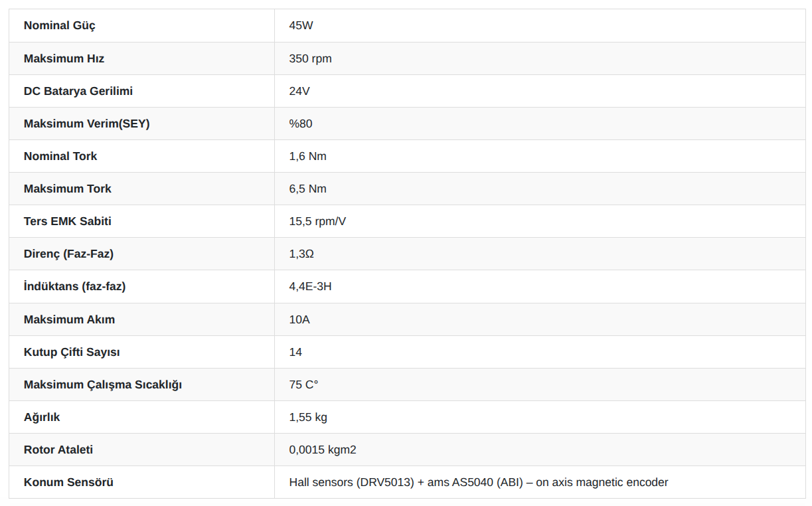
Task: Click the DC Batarya Gerilimi label
Action: click(x=83, y=91)
